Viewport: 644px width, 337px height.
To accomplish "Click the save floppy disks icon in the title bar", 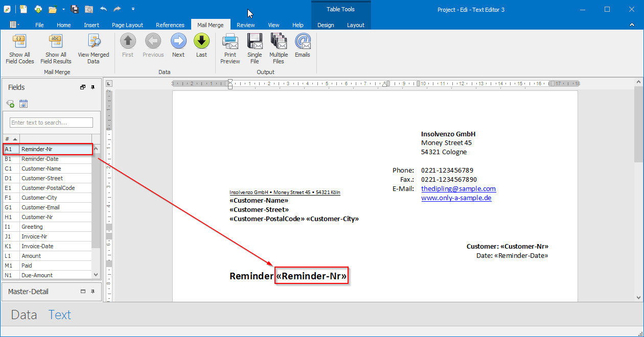I will (75, 9).
